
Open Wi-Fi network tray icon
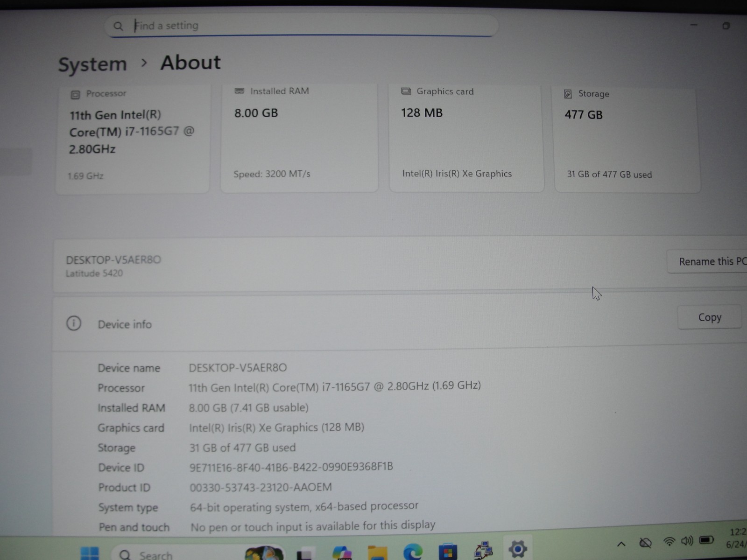click(x=669, y=541)
